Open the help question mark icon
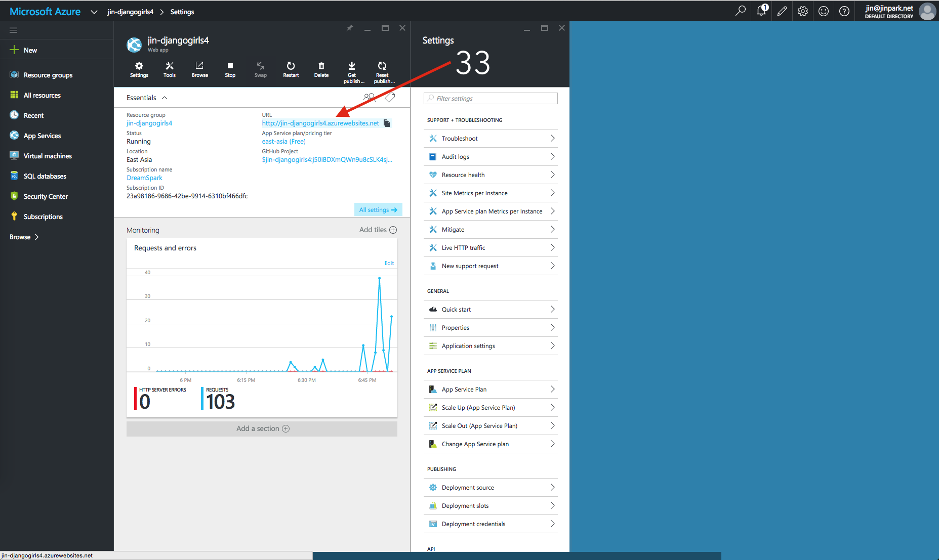The height and width of the screenshot is (560, 939). pyautogui.click(x=844, y=11)
